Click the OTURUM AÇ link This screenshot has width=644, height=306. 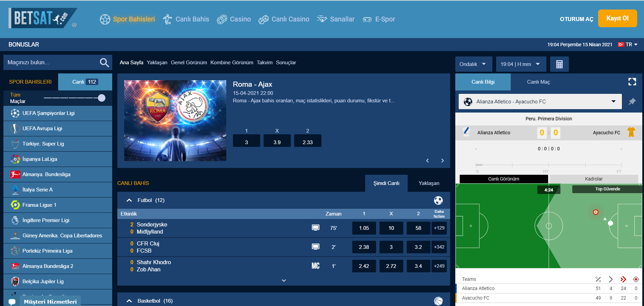(576, 19)
